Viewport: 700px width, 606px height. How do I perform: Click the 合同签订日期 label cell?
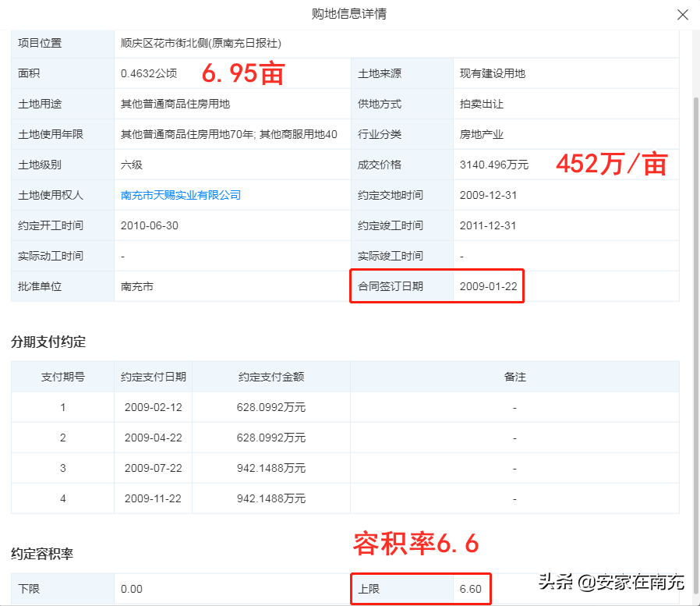tap(401, 286)
